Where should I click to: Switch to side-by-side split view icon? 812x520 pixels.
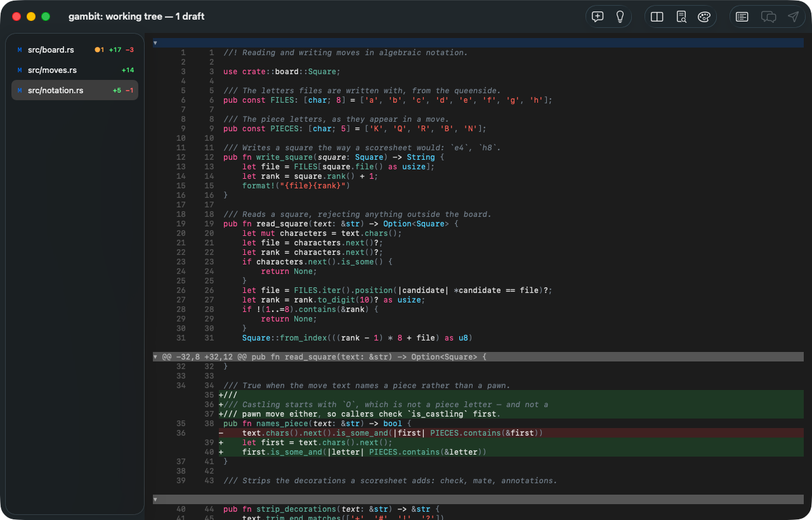click(x=657, y=17)
